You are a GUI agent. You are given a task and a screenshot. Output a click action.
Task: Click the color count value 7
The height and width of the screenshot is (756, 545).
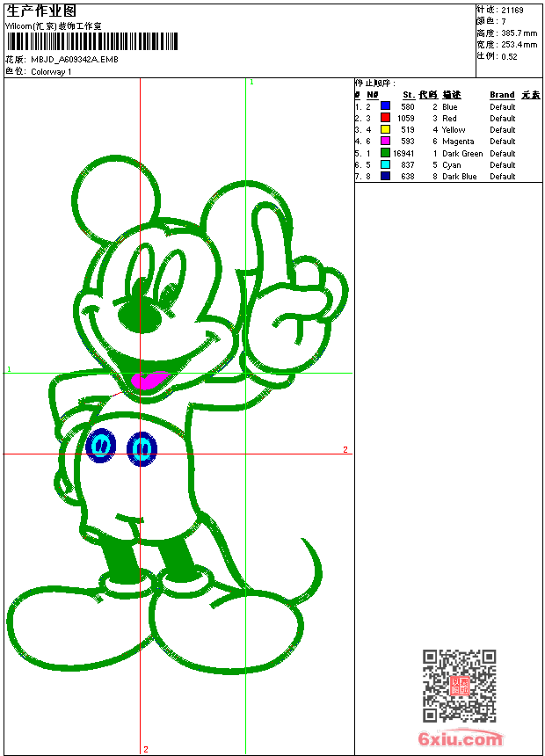[504, 22]
